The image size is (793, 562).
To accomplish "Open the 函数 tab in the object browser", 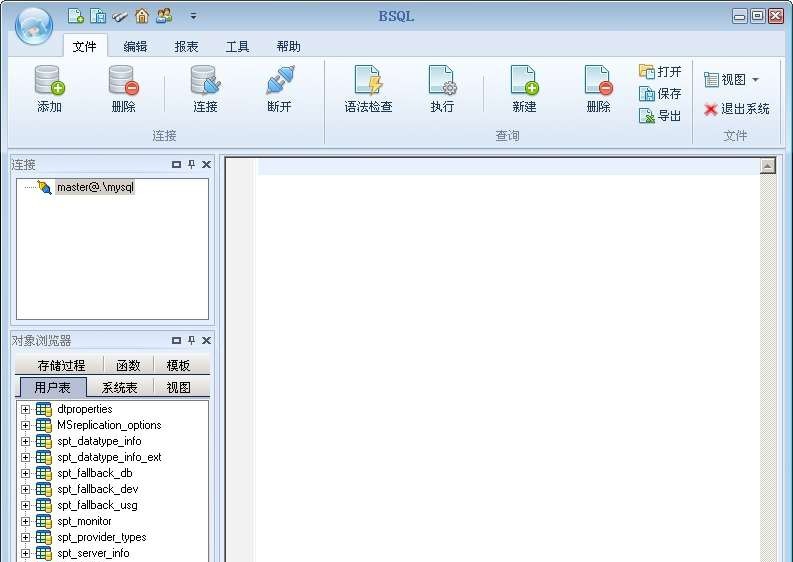I will 128,365.
